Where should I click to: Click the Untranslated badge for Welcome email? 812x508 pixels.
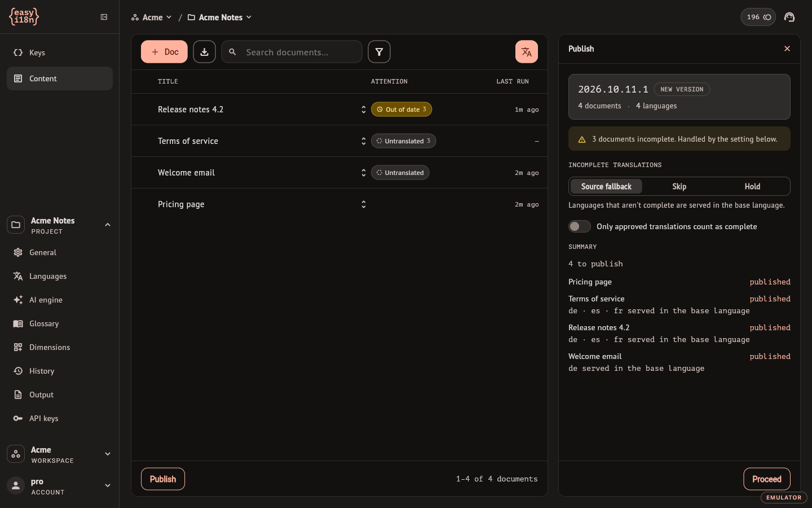[400, 173]
